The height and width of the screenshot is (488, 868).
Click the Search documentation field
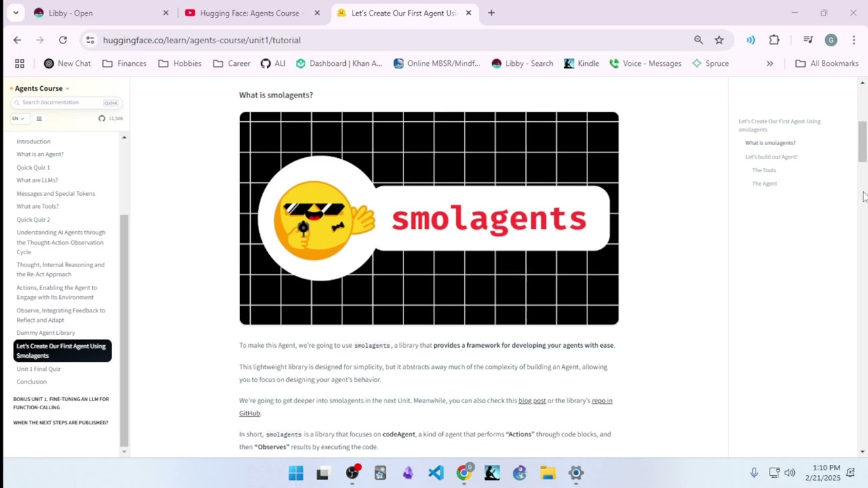pos(66,102)
